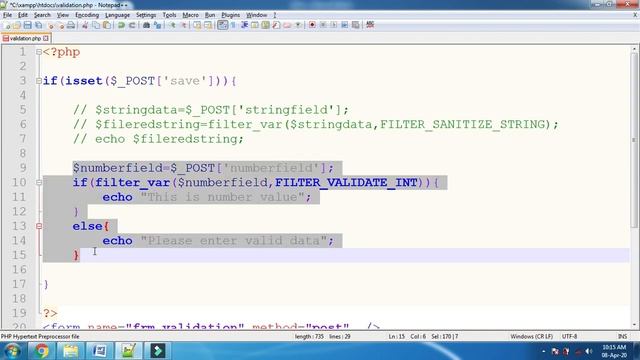Zoom in using the toolbar icon
The width and height of the screenshot is (640, 360).
tap(173, 25)
